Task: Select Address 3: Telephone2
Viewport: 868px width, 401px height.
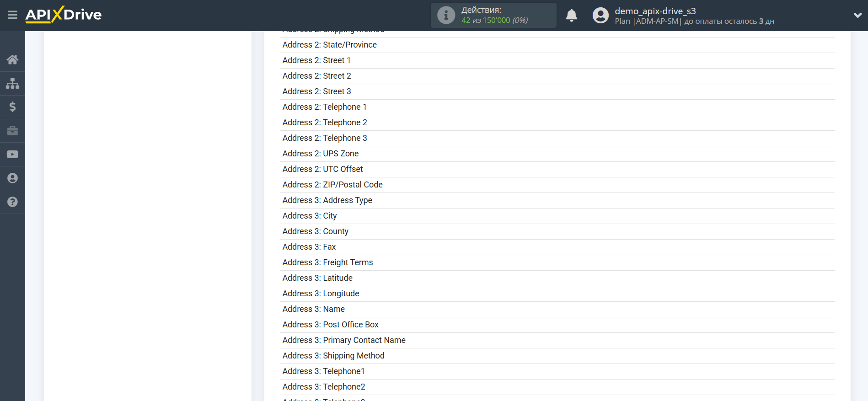Action: point(557,387)
